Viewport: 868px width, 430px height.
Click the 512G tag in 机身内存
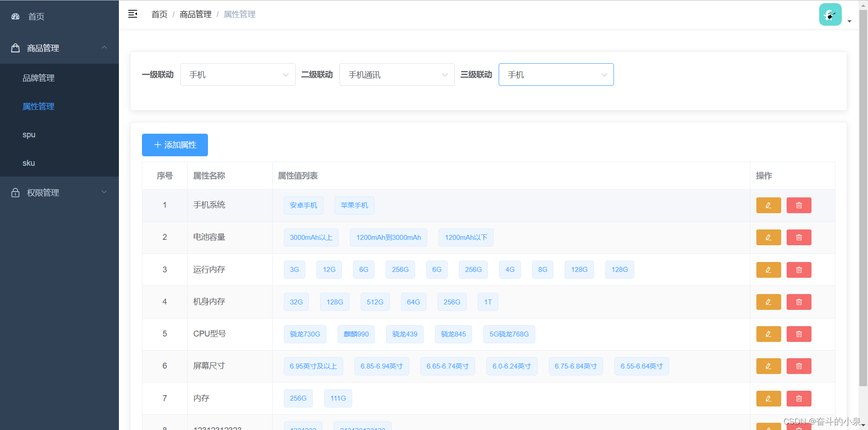(375, 302)
